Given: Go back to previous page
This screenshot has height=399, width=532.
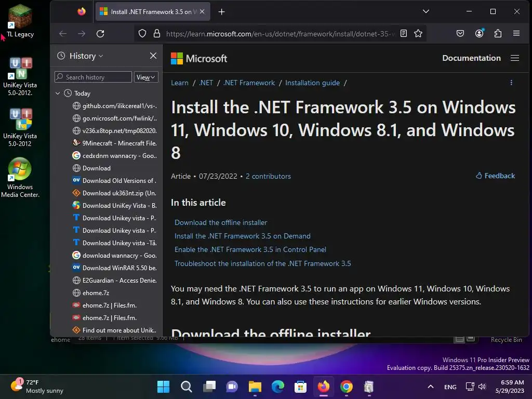Looking at the screenshot, I should point(63,34).
